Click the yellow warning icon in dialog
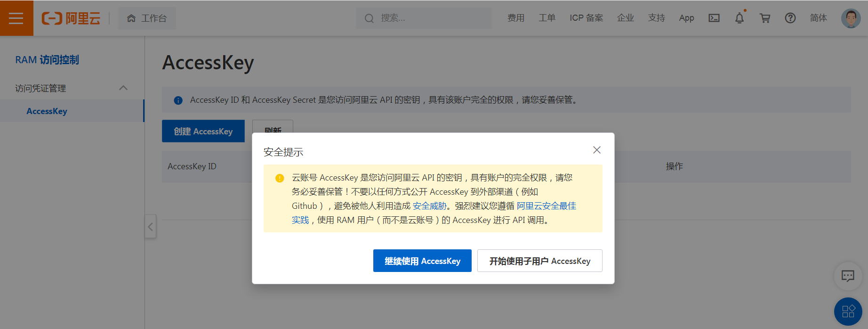The height and width of the screenshot is (329, 868). tap(280, 178)
